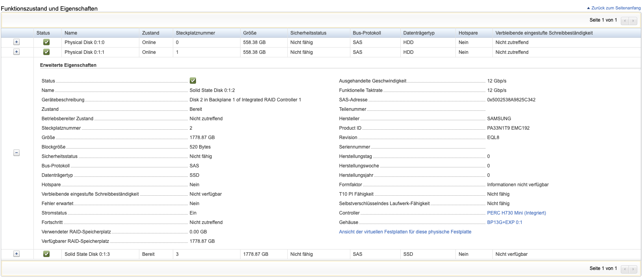Expand details for Solid State Disk 0:1:3
The width and height of the screenshot is (644, 279).
(17, 254)
